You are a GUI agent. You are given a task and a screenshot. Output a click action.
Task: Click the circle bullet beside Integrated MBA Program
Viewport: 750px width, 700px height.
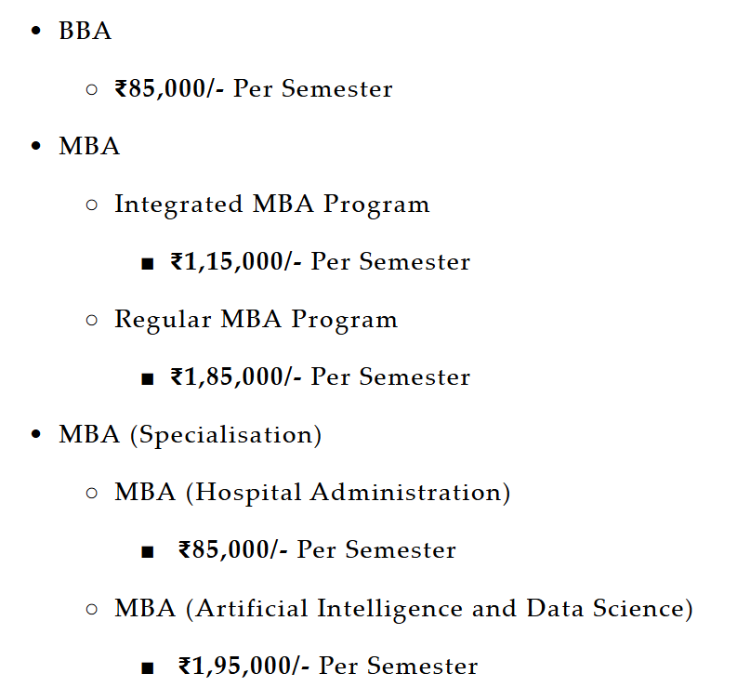[91, 205]
